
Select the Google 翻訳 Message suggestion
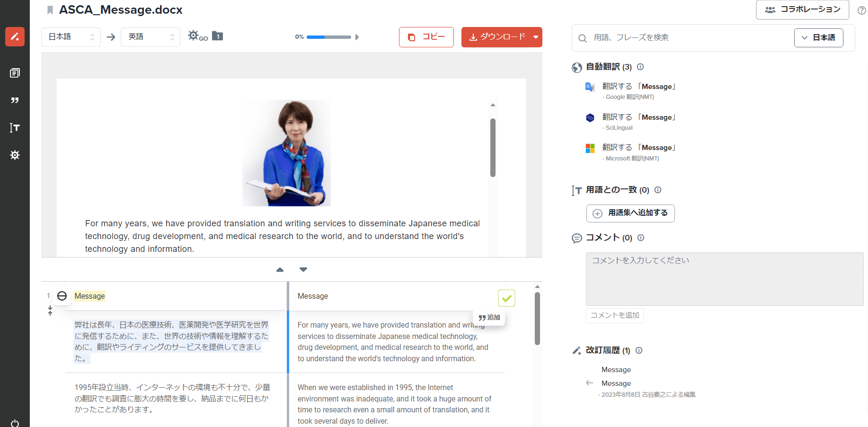tap(638, 87)
